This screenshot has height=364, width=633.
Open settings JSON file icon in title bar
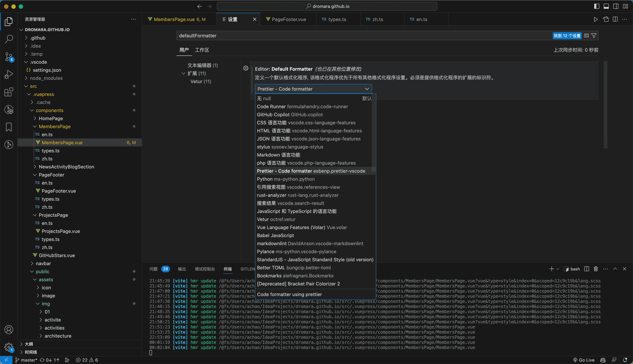[606, 19]
